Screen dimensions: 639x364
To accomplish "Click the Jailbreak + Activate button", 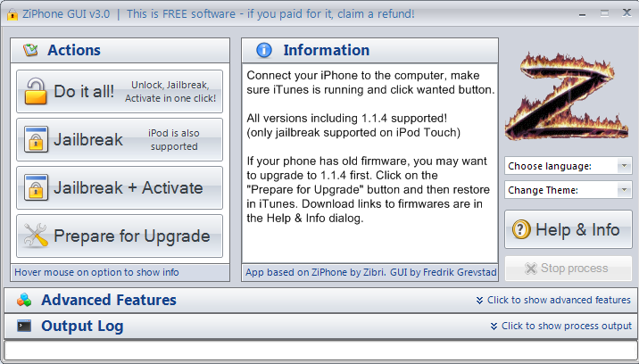I will coord(120,188).
